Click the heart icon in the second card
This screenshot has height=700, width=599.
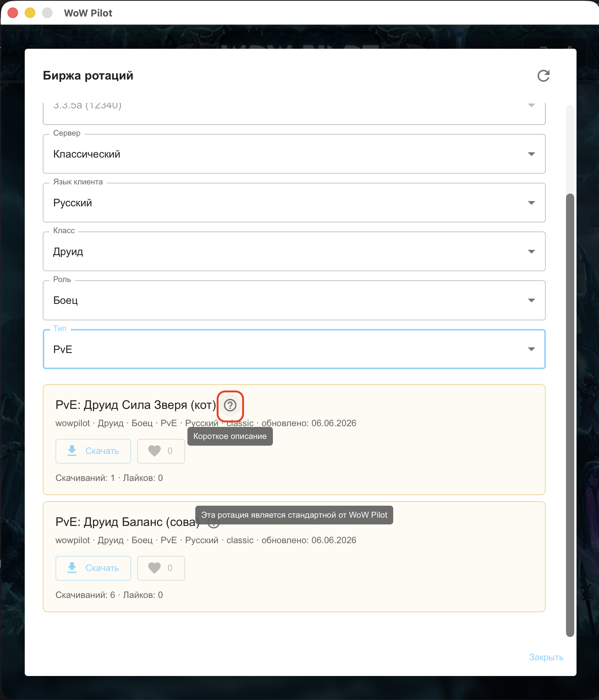[154, 568]
